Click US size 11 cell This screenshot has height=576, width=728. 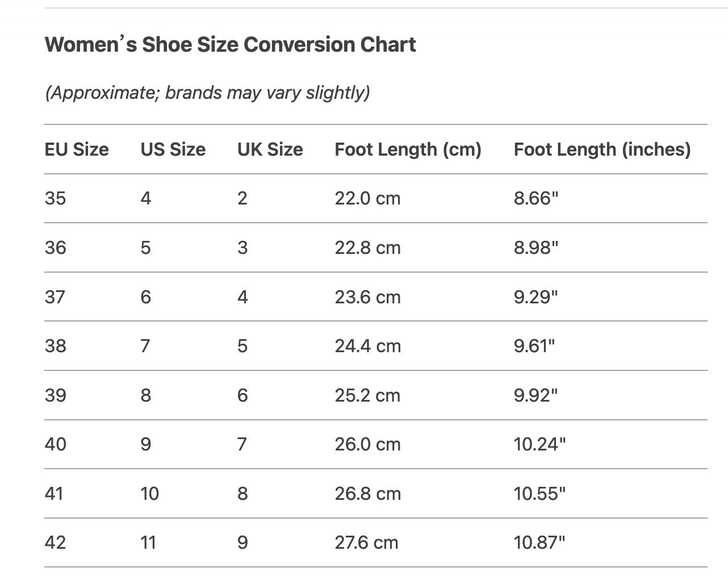click(148, 542)
